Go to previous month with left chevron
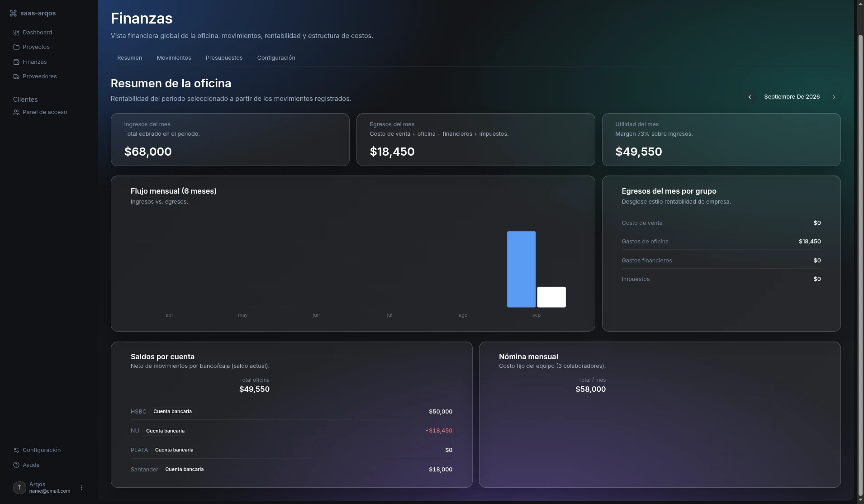Viewport: 864px width, 504px height. [750, 97]
